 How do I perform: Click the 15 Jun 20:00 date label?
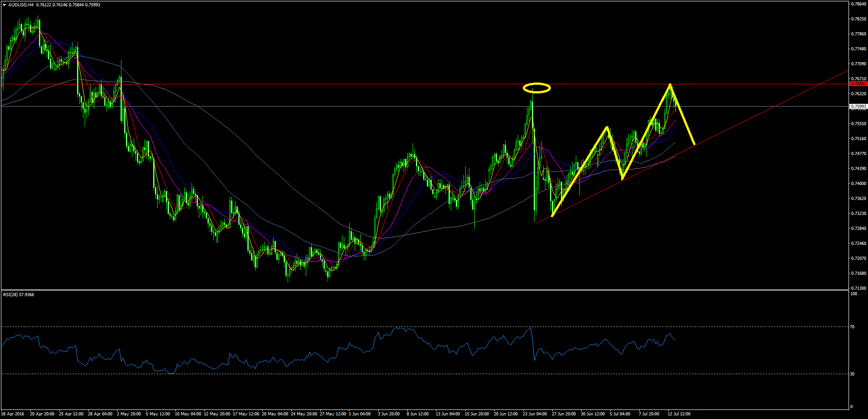477,414
